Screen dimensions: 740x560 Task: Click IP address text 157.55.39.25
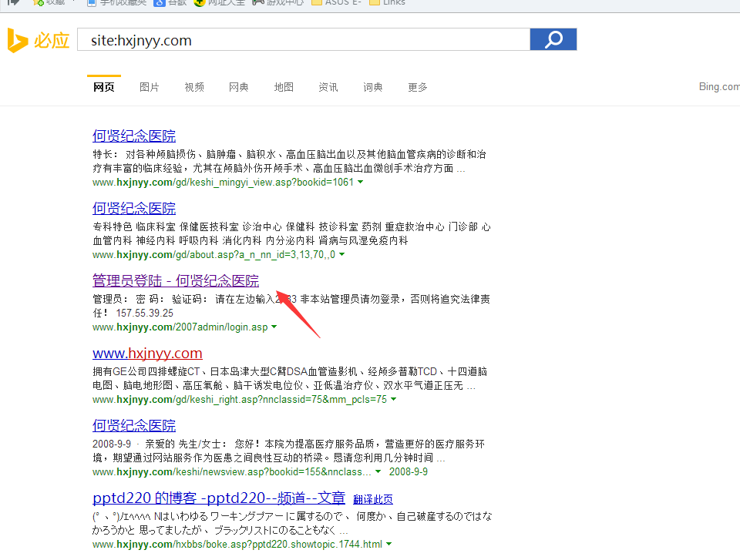click(x=144, y=314)
